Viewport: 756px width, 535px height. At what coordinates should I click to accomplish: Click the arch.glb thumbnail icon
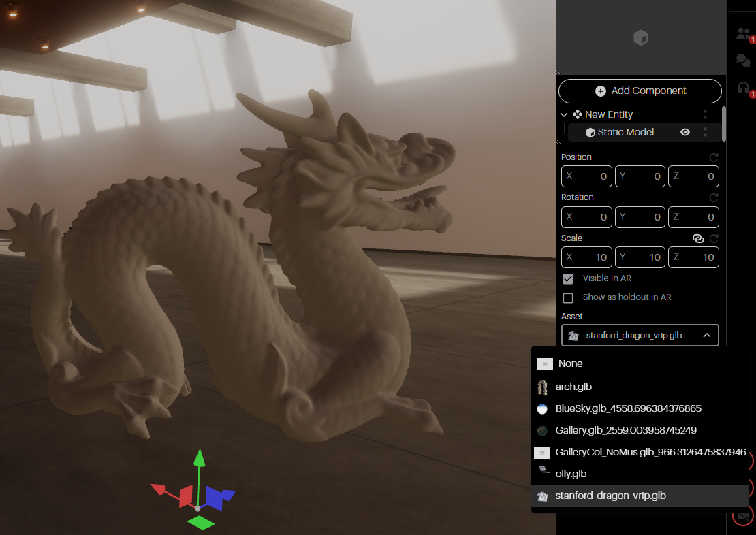542,387
